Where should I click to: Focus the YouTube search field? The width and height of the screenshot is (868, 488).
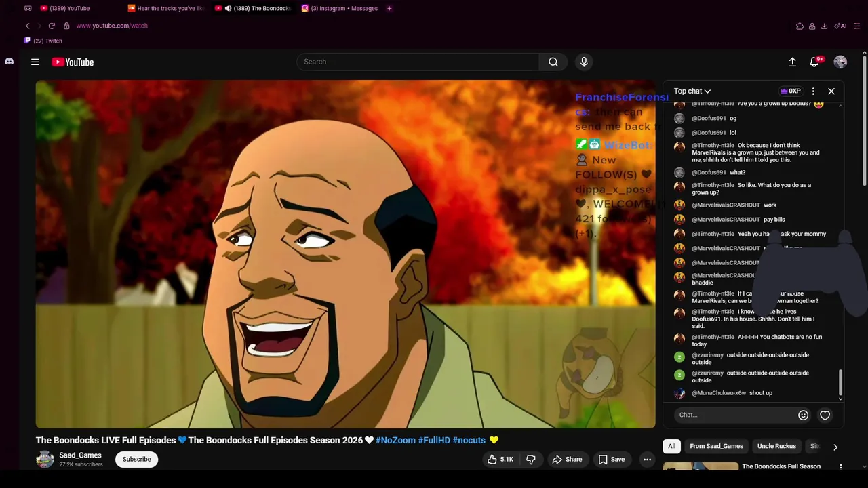tap(418, 62)
